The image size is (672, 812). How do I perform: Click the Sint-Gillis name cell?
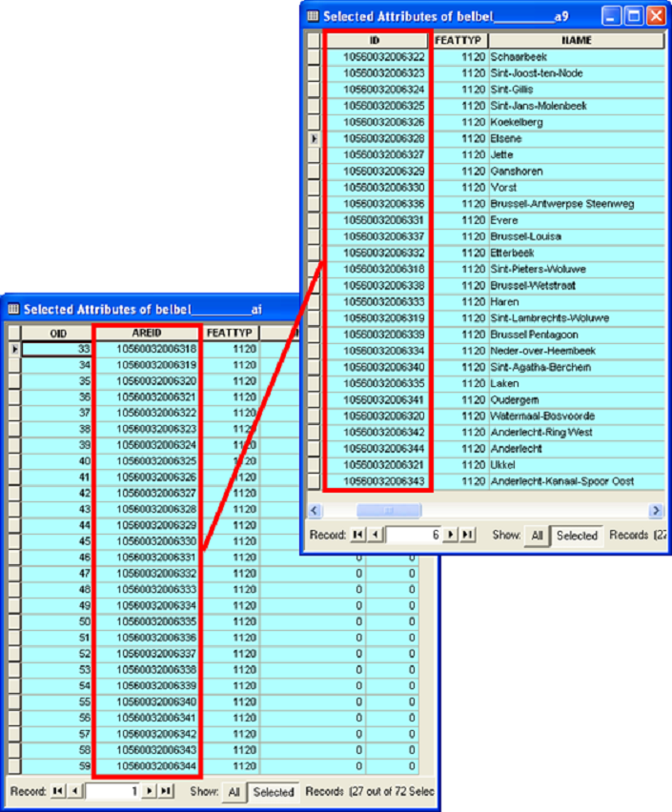point(577,90)
